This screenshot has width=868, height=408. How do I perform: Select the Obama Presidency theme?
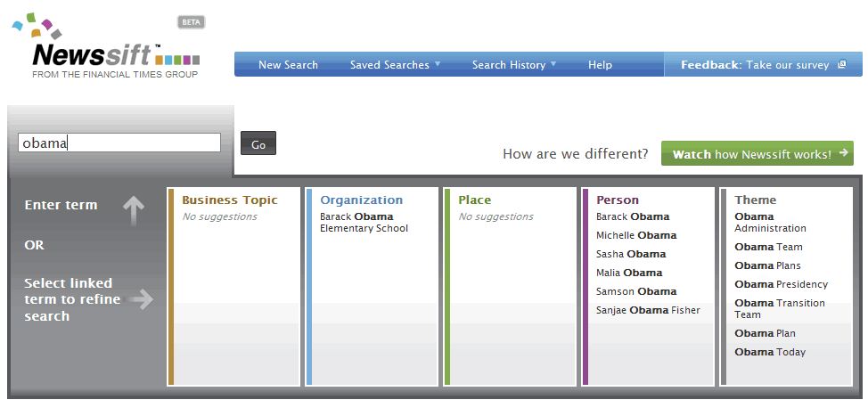click(781, 284)
